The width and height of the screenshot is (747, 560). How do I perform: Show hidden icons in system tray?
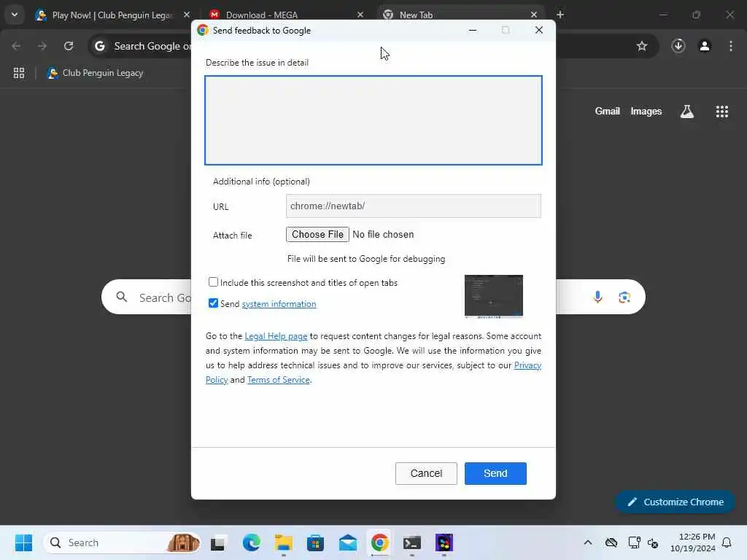pyautogui.click(x=588, y=542)
